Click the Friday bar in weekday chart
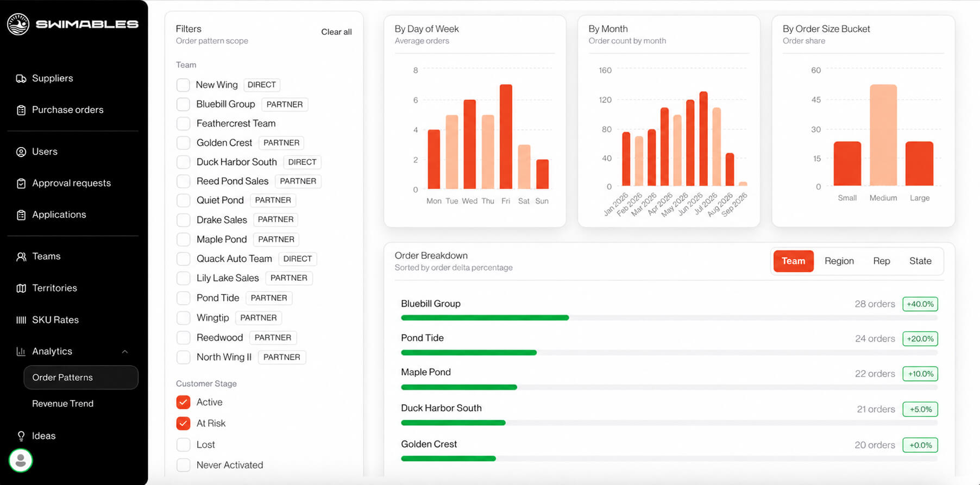This screenshot has width=980, height=485. (506, 137)
